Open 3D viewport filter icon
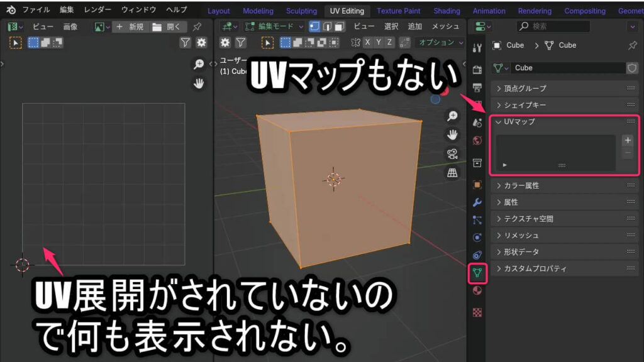This screenshot has width=644, height=362. click(241, 43)
